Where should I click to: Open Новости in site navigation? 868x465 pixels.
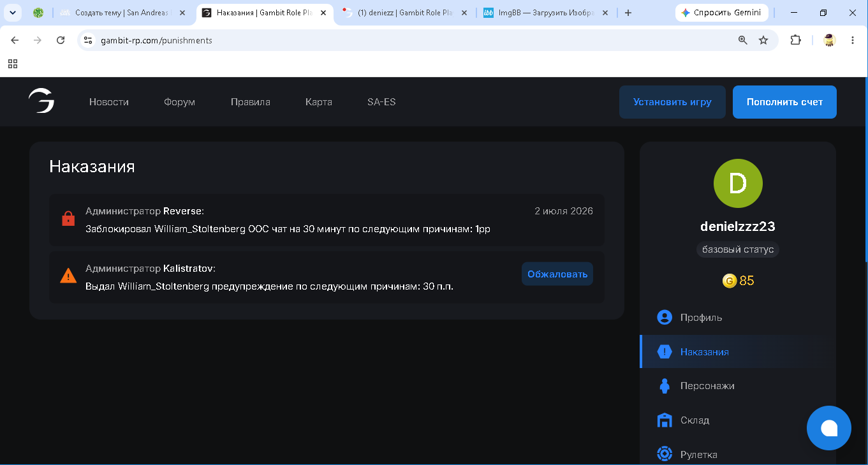[109, 102]
